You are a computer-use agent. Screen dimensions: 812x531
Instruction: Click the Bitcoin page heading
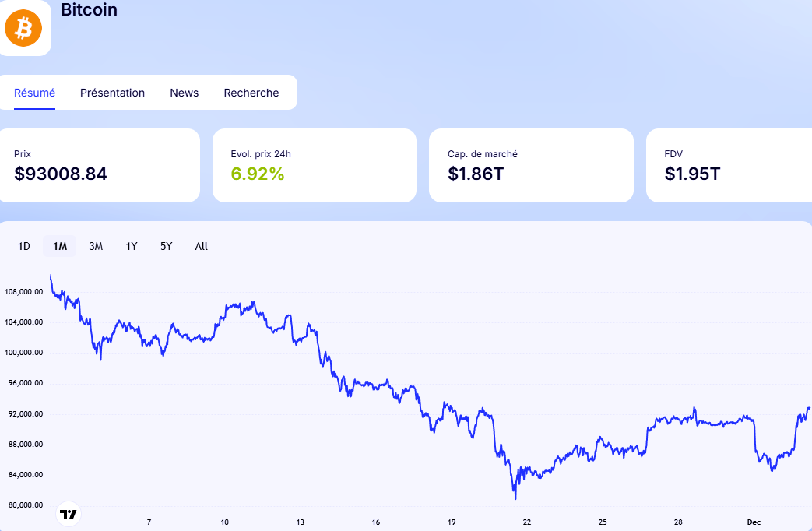(x=89, y=10)
